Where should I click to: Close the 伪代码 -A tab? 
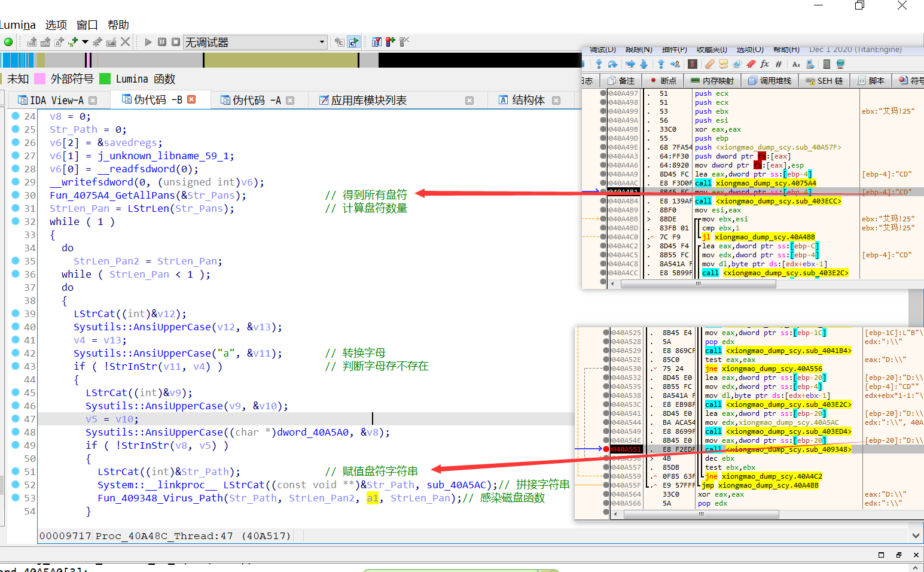pos(290,101)
